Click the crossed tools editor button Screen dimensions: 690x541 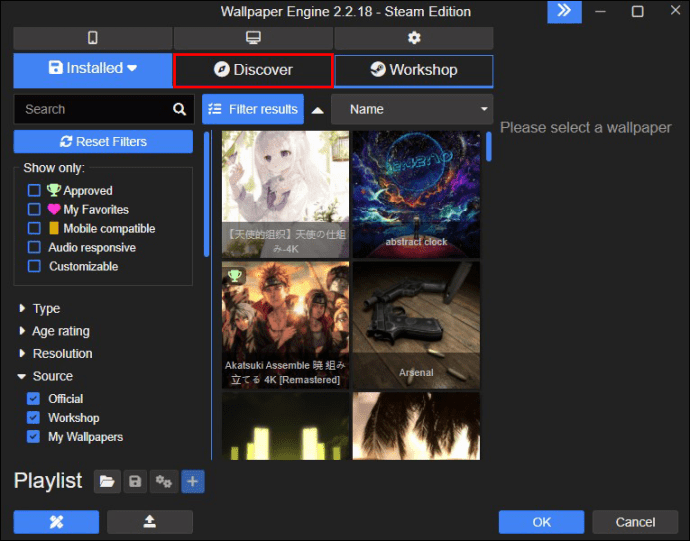[56, 522]
